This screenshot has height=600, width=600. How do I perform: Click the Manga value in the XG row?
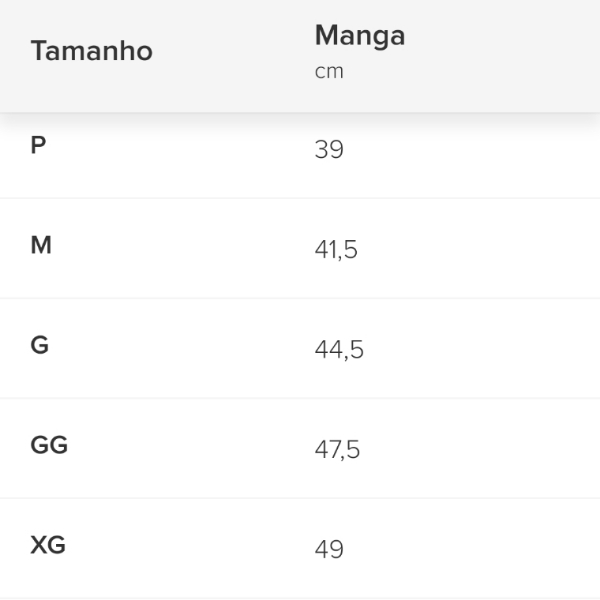pyautogui.click(x=329, y=550)
